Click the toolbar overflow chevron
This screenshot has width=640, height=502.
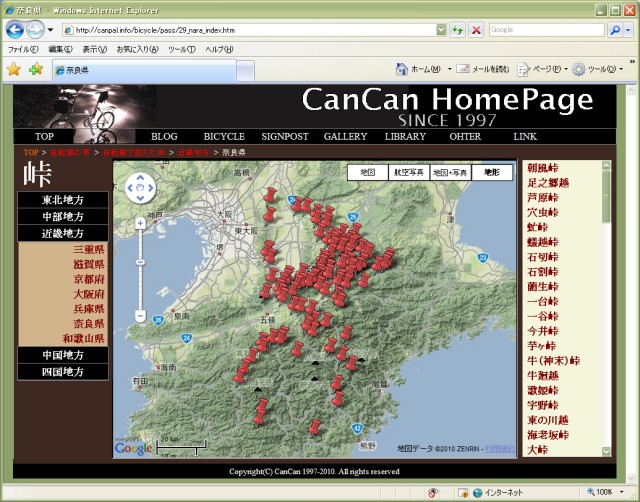(x=632, y=62)
